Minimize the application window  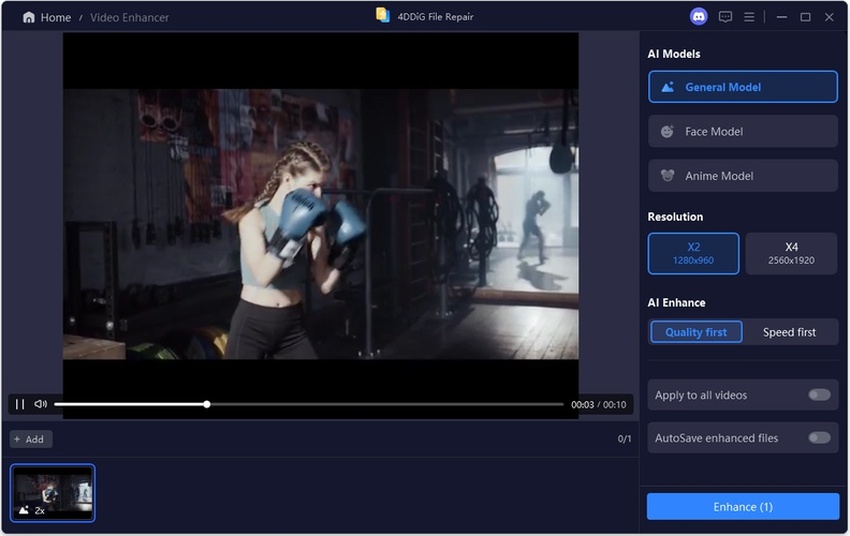(781, 17)
